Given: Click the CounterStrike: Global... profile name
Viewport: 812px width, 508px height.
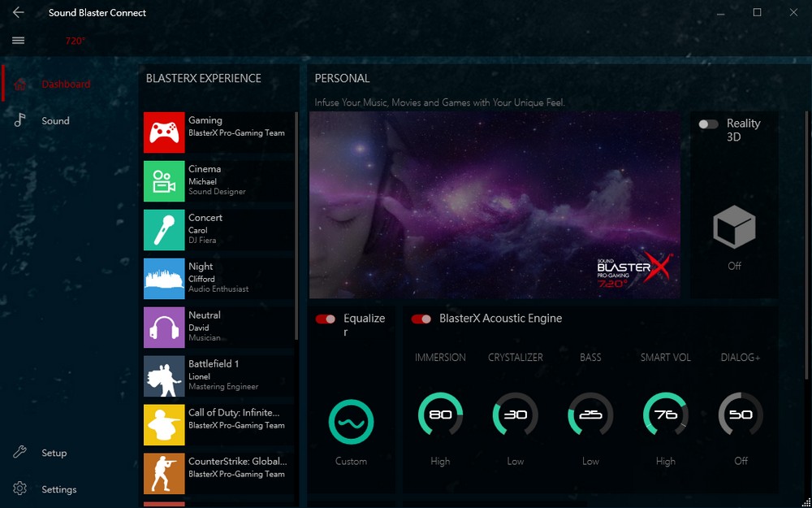Looking at the screenshot, I should click(x=238, y=462).
